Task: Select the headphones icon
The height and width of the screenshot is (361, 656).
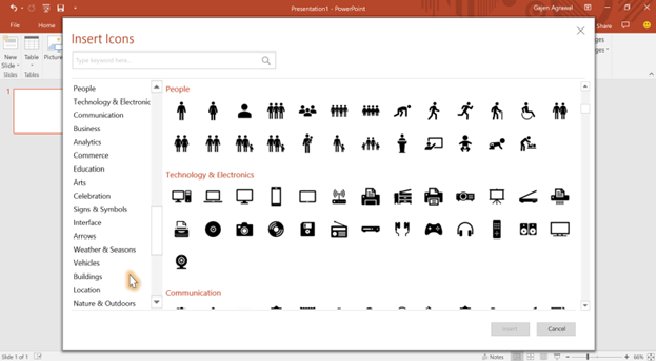Action: point(465,229)
